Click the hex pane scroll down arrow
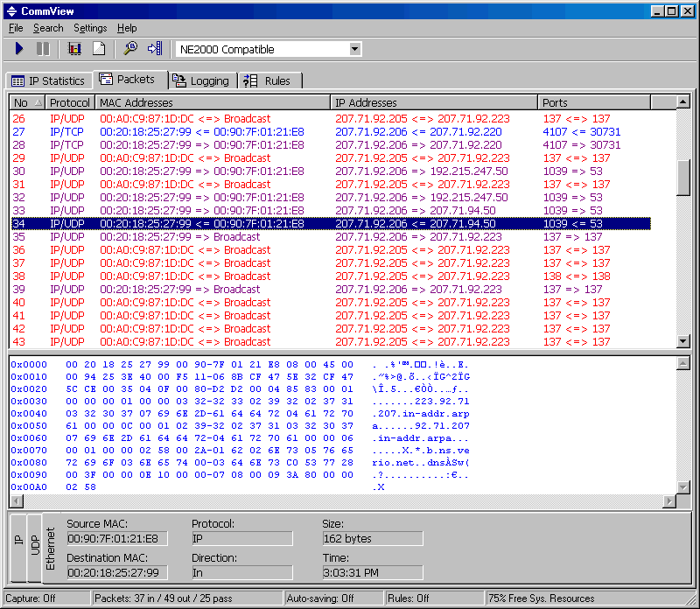Image resolution: width=700 pixels, height=609 pixels. 683,487
